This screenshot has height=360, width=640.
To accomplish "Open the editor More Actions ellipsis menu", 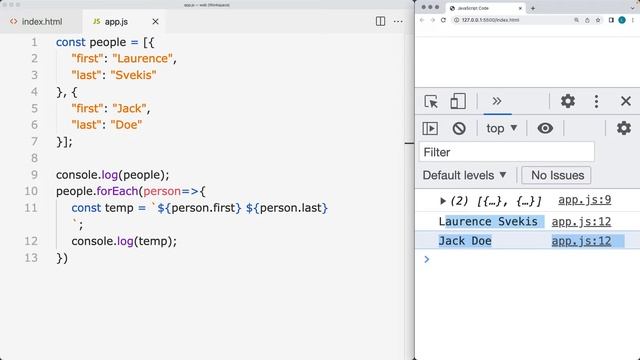I will click(398, 21).
